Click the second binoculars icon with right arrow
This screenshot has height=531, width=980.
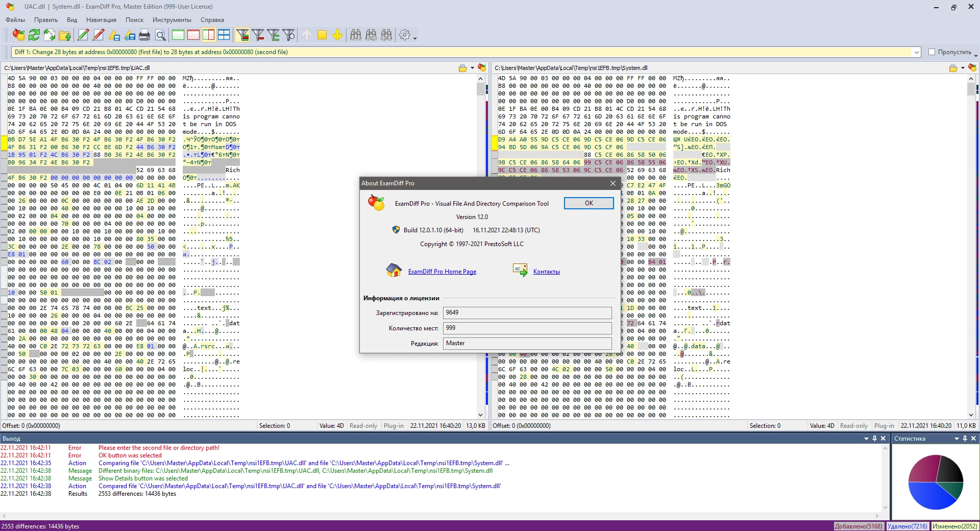click(x=371, y=35)
